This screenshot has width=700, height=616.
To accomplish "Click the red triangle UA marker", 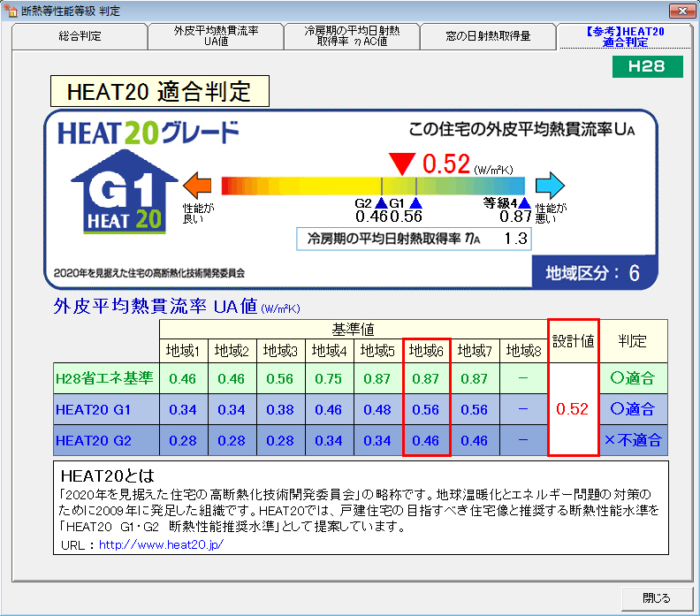I will coord(402,164).
